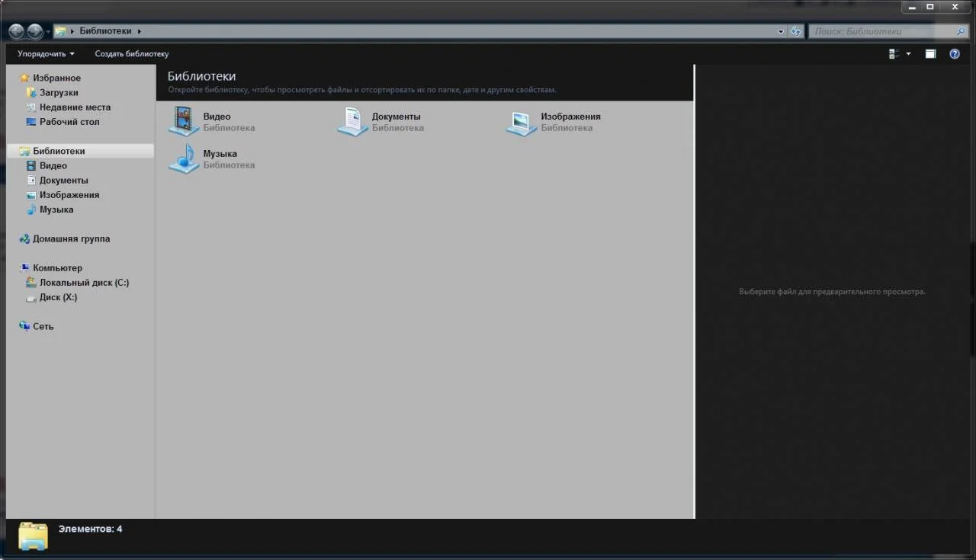Minimize the Explorer window
Screen dimensions: 976x560
pos(912,7)
